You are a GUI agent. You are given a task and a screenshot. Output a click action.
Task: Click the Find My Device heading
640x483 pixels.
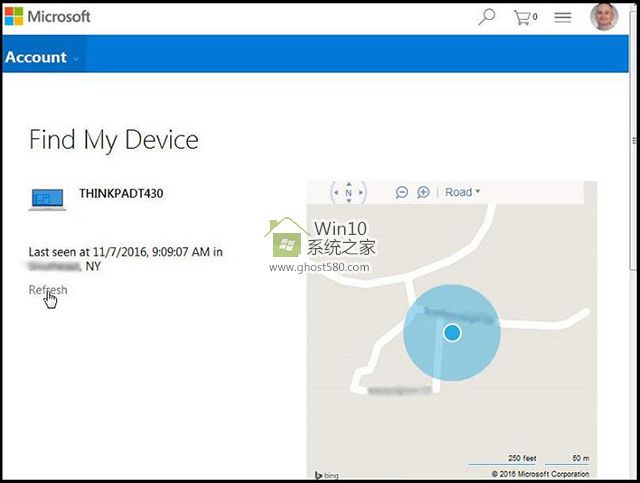pyautogui.click(x=114, y=140)
